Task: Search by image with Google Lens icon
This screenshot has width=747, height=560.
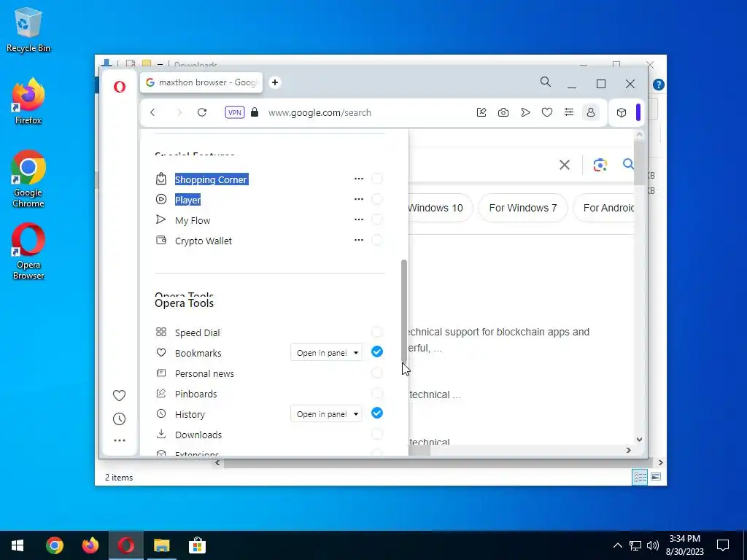Action: [600, 165]
